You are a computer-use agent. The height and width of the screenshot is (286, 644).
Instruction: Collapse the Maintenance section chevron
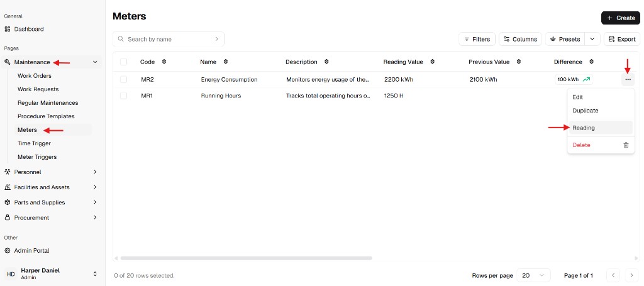click(95, 62)
